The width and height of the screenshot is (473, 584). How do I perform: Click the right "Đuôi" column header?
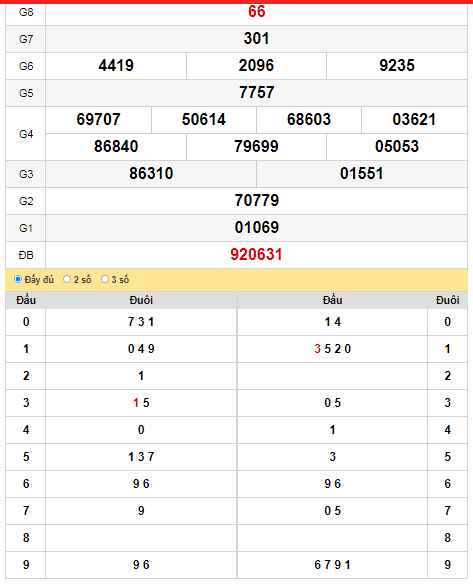coord(448,300)
